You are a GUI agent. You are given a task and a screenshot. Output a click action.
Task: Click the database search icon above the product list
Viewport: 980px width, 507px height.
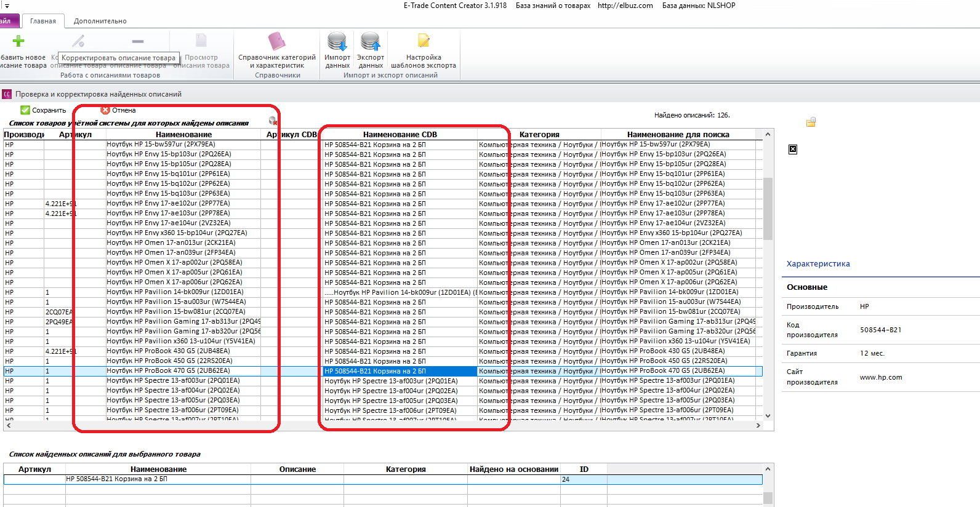point(273,121)
